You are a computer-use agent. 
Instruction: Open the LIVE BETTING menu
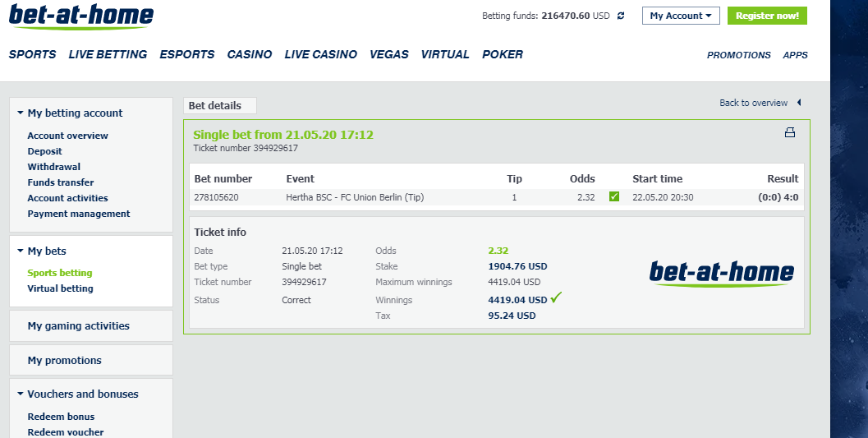tap(108, 54)
